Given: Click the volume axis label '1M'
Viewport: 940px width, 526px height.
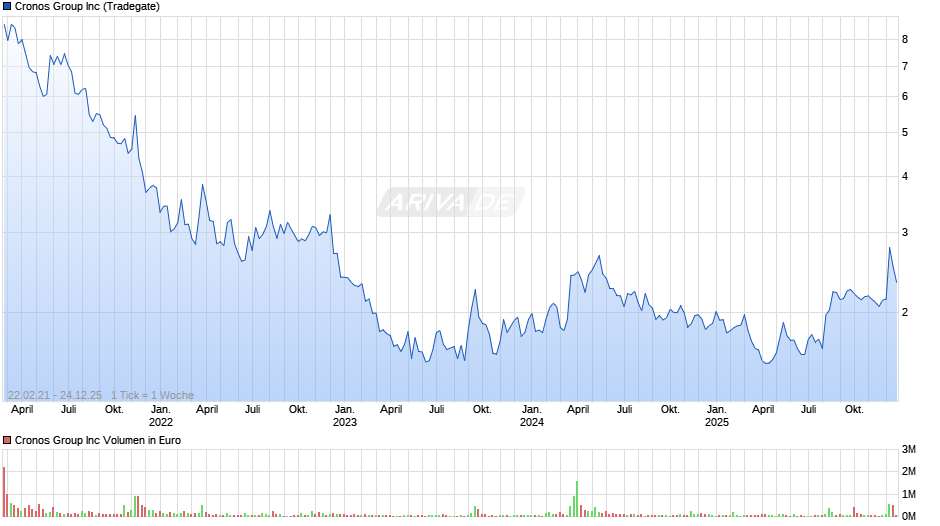Looking at the screenshot, I should pyautogui.click(x=909, y=494).
